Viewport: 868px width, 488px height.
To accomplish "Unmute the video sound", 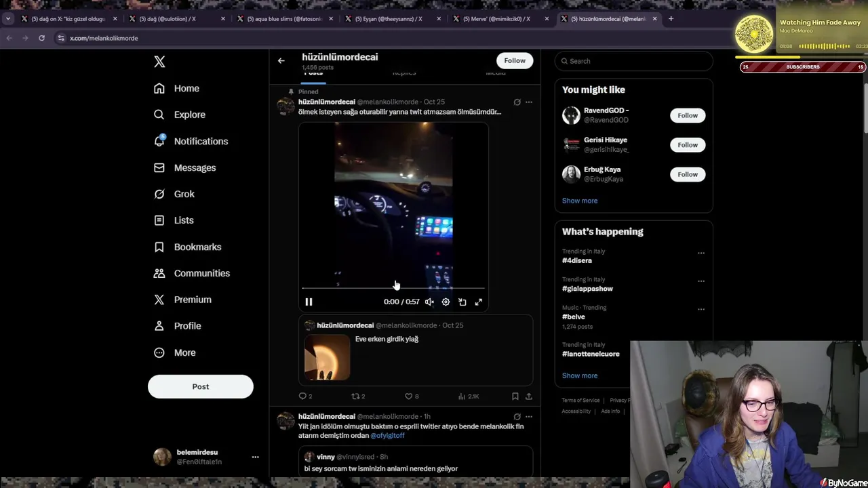I will 429,302.
